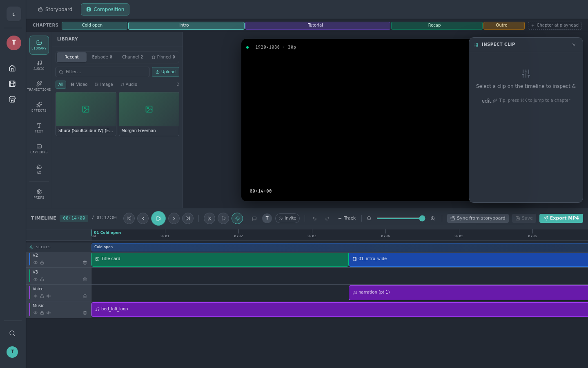Switch to the Storyboard tab
The height and width of the screenshot is (368, 588).
[55, 9]
